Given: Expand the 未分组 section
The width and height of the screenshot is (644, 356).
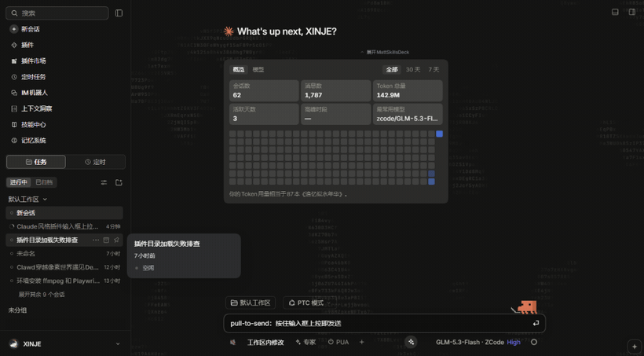Looking at the screenshot, I should 17,310.
